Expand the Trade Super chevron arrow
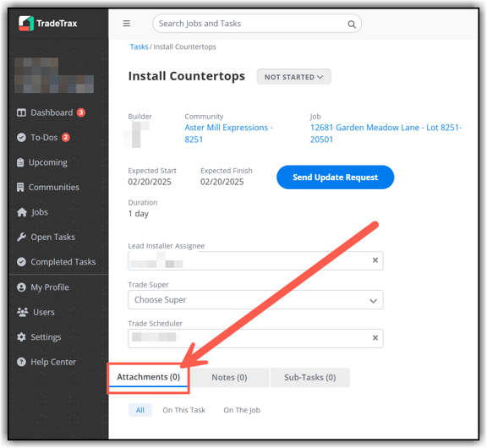Viewport: 487px width, 448px height. (x=373, y=301)
